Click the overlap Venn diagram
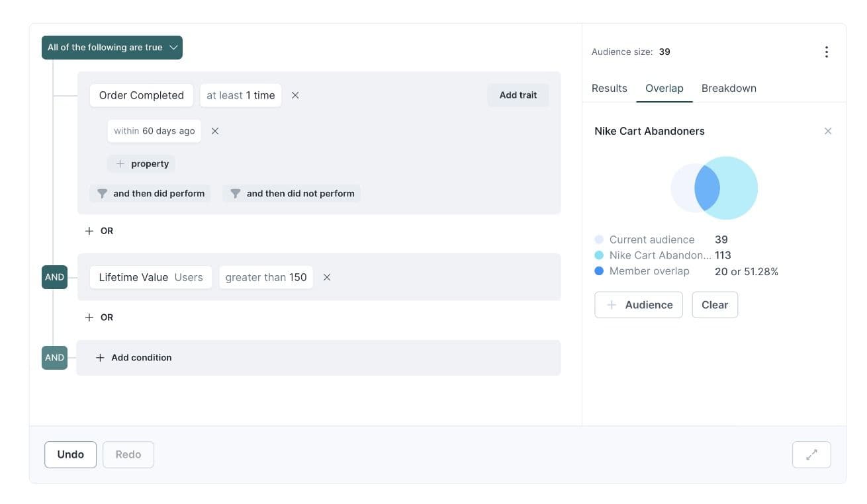This screenshot has width=867, height=504. 714,188
